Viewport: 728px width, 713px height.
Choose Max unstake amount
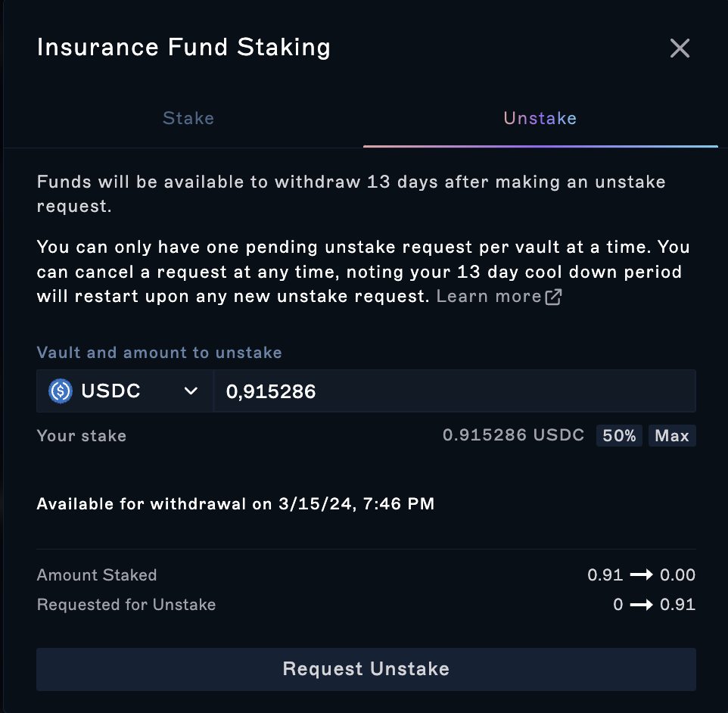coord(672,436)
